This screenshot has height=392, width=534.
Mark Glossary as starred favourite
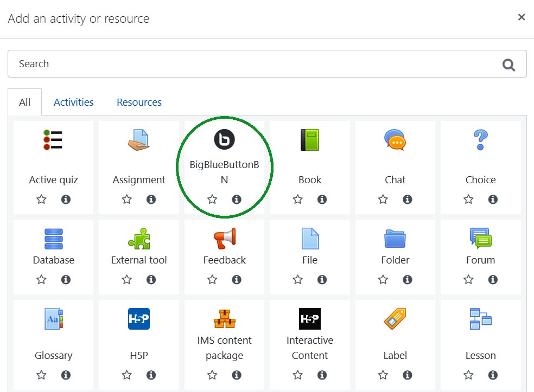tap(41, 375)
